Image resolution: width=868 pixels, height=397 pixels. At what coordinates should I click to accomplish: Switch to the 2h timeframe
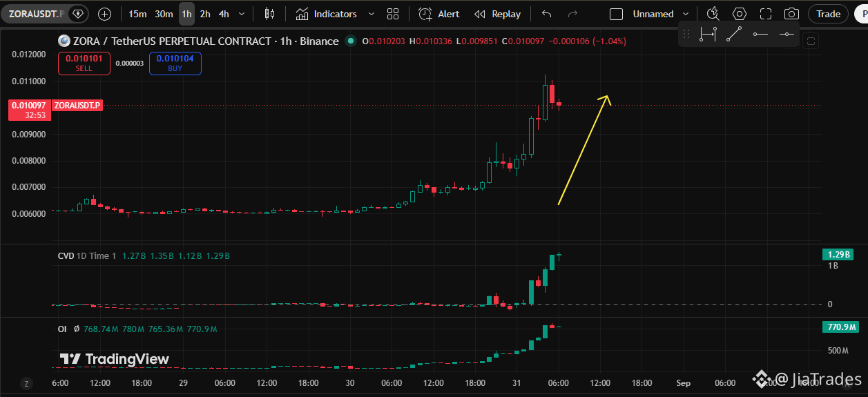coord(205,14)
